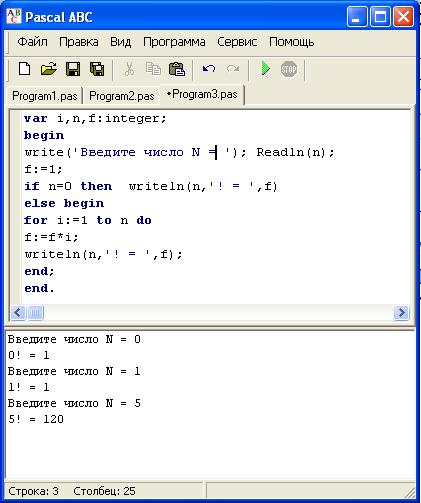
Task: Open the Помощь menu
Action: point(292,42)
